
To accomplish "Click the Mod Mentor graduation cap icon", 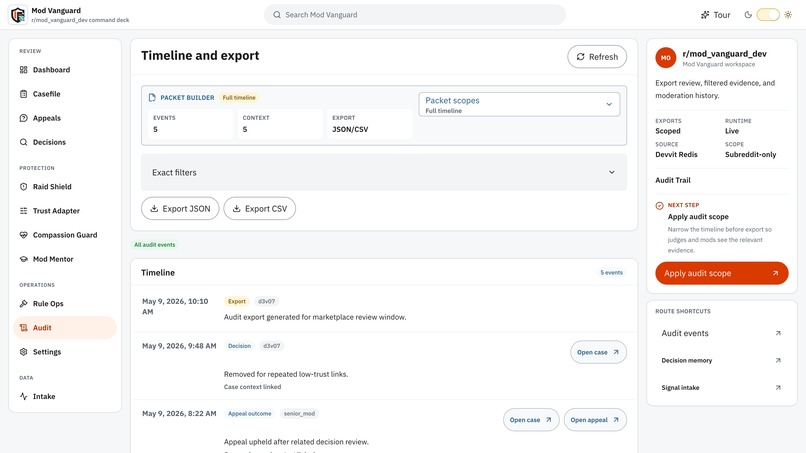I will click(24, 259).
